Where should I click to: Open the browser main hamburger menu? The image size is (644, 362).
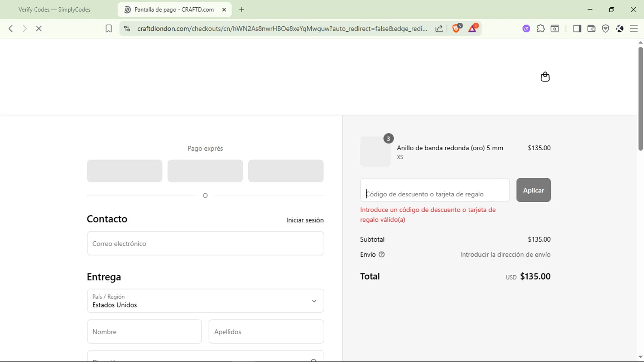(634, 28)
